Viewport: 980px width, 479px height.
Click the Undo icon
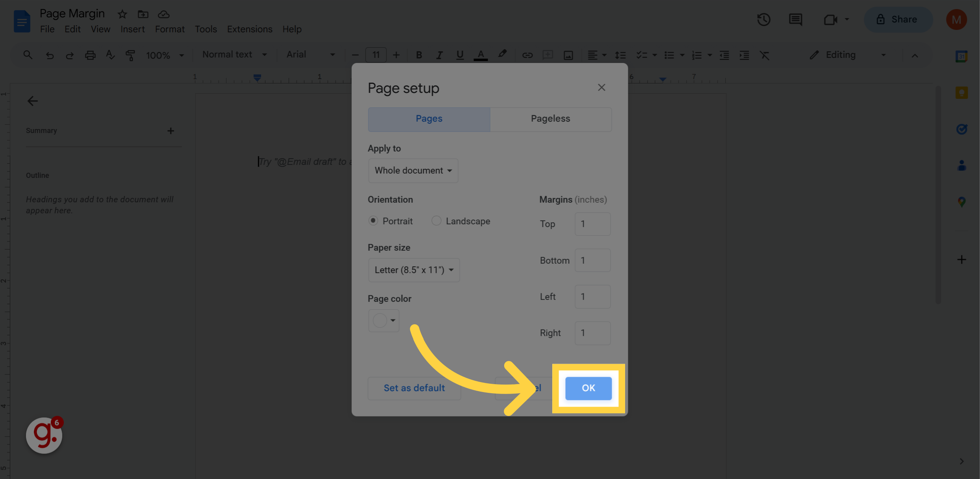tap(50, 55)
